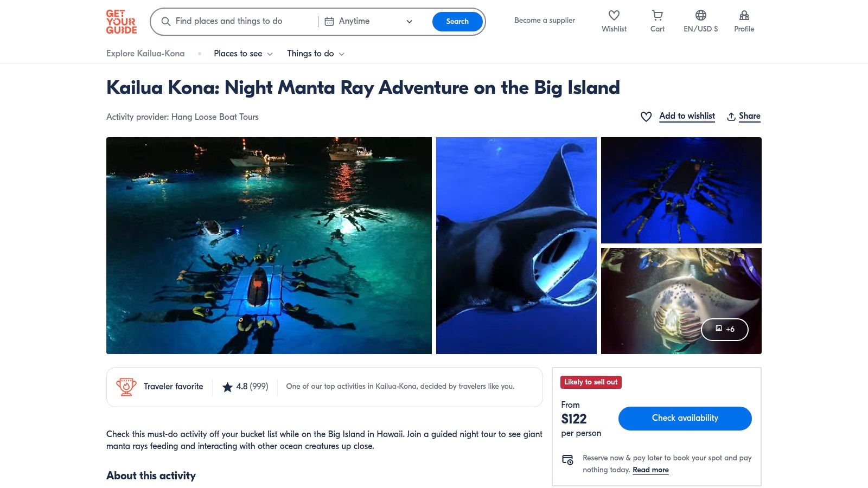Expand the Places to see menu
Viewport: 868px width, 488px height.
coord(243,54)
